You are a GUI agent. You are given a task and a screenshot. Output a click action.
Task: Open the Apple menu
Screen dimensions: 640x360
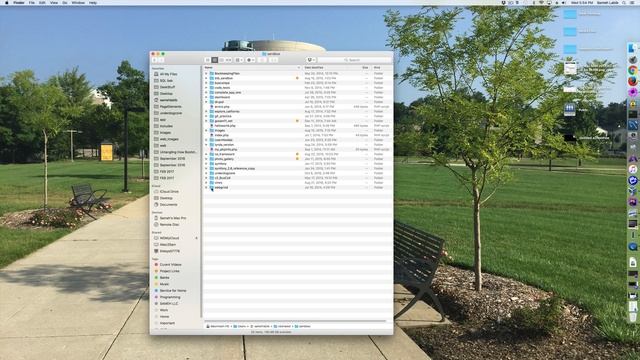click(x=7, y=2)
